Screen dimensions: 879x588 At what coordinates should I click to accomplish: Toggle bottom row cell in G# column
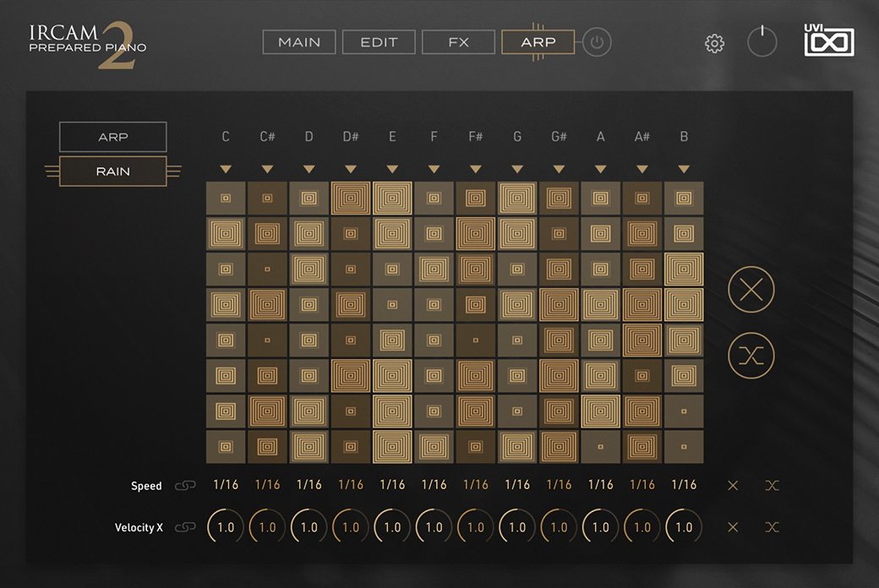[559, 447]
